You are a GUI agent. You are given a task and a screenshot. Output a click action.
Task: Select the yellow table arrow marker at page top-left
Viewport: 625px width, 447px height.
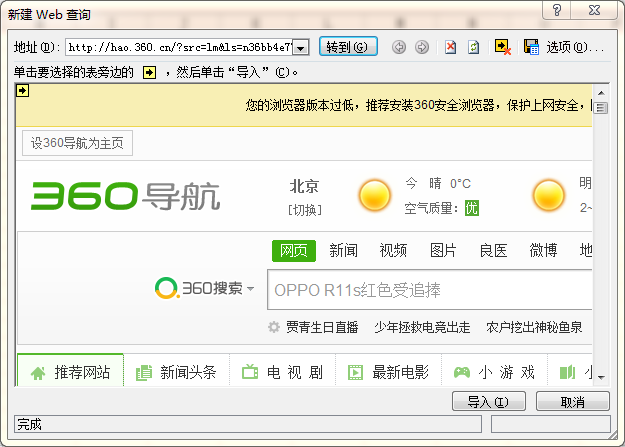tap(22, 91)
